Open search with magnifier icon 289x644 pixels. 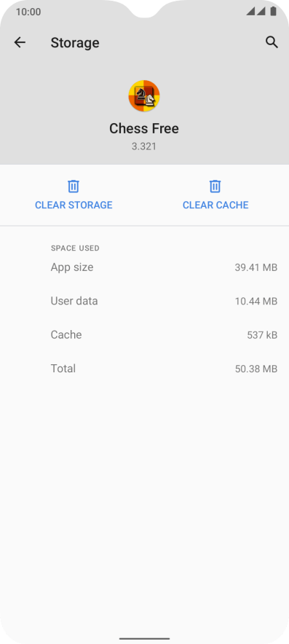click(272, 42)
